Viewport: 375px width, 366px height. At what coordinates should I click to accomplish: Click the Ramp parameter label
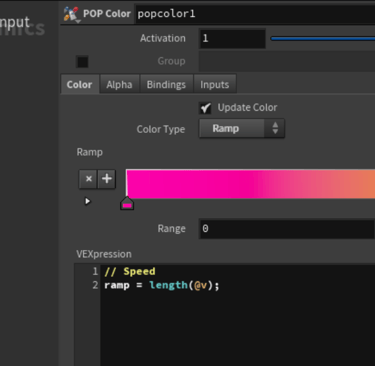click(90, 152)
